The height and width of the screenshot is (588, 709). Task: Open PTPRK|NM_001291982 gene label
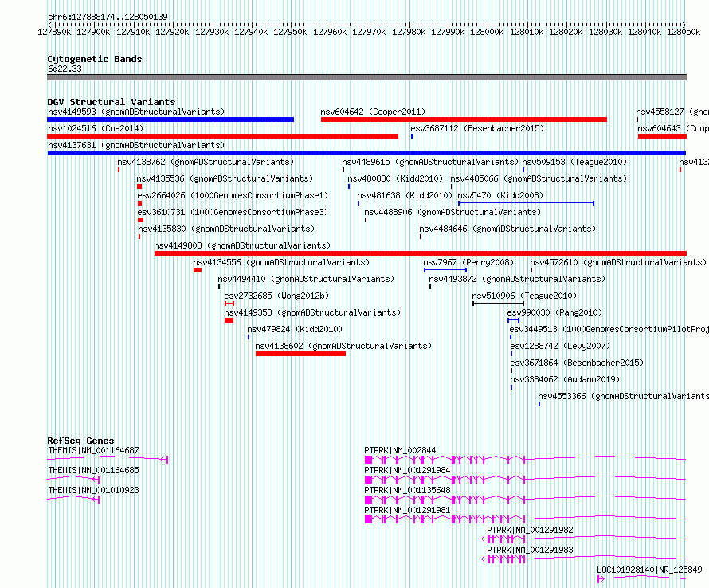coord(530,530)
